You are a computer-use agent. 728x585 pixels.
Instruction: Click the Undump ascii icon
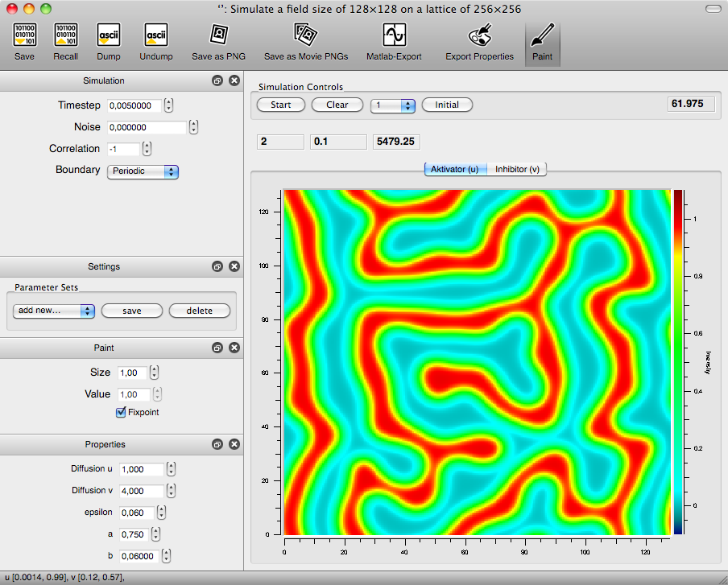click(155, 36)
